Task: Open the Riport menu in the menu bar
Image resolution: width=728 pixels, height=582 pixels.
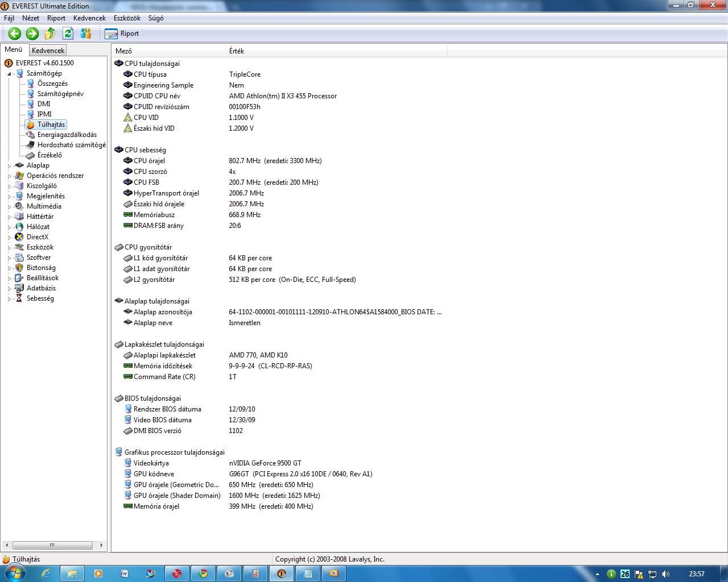Action: point(56,18)
